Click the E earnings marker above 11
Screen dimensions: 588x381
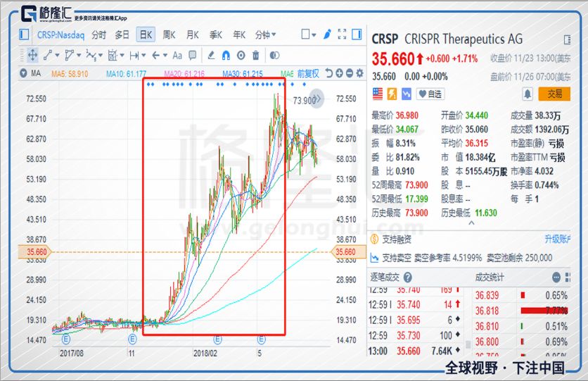click(132, 339)
